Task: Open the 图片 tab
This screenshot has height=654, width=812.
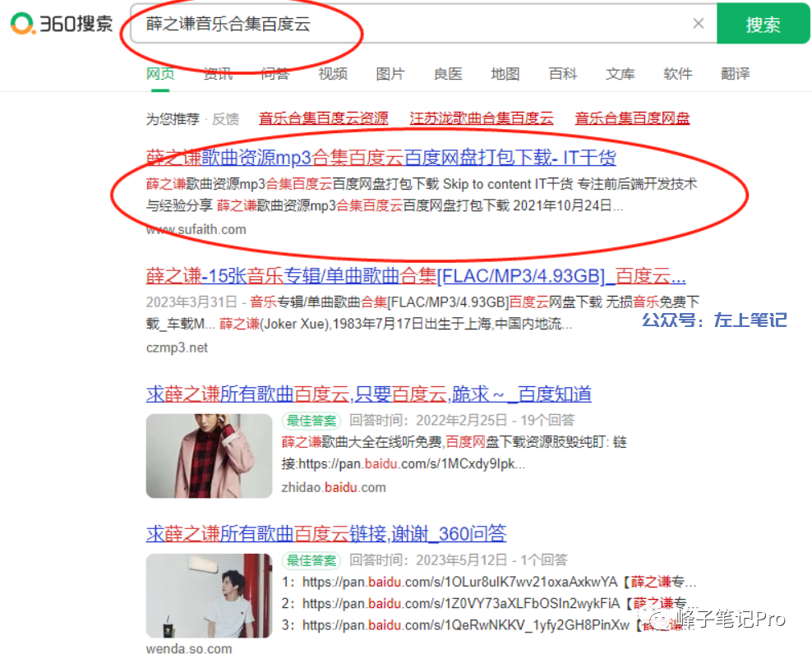Action: pyautogui.click(x=390, y=73)
